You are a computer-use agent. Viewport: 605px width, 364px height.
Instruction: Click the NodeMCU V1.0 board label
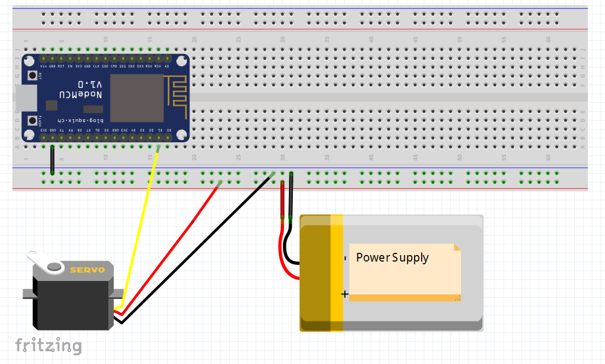(x=81, y=89)
